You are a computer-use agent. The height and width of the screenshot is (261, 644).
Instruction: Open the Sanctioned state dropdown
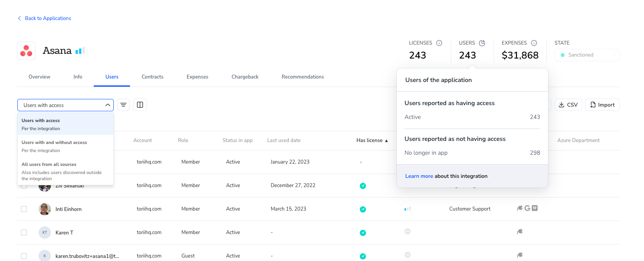(x=587, y=55)
